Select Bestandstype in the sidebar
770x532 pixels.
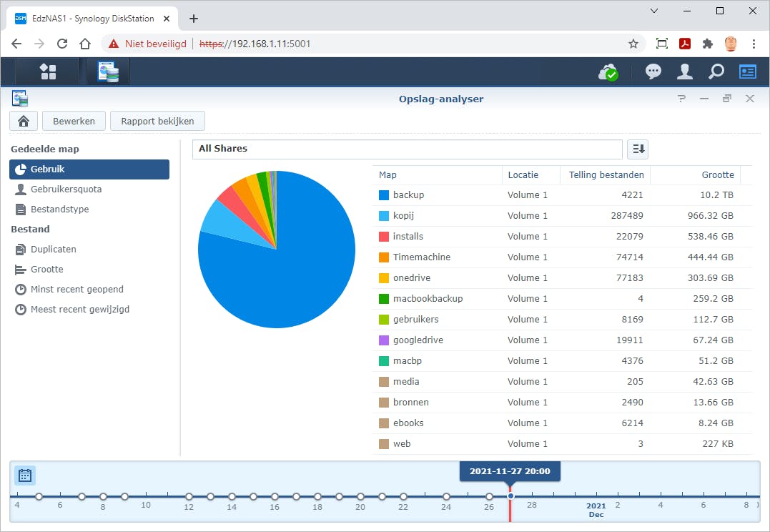coord(59,210)
